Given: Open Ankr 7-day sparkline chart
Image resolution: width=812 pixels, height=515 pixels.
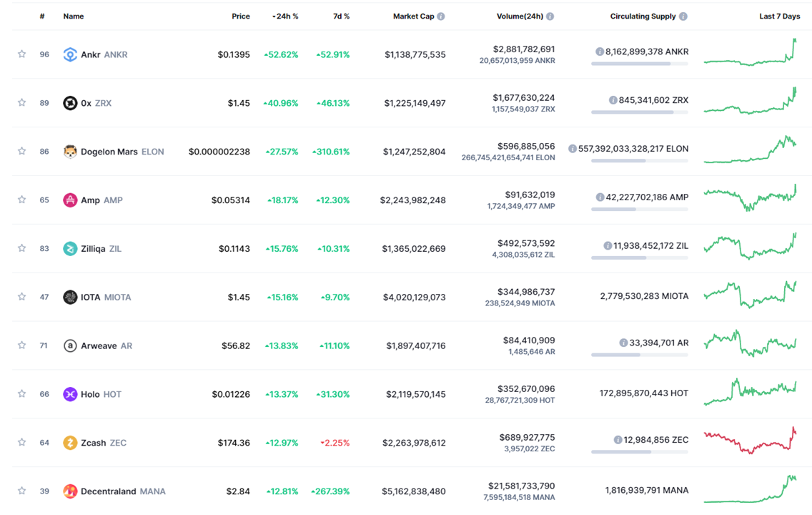Looking at the screenshot, I should click(750, 51).
